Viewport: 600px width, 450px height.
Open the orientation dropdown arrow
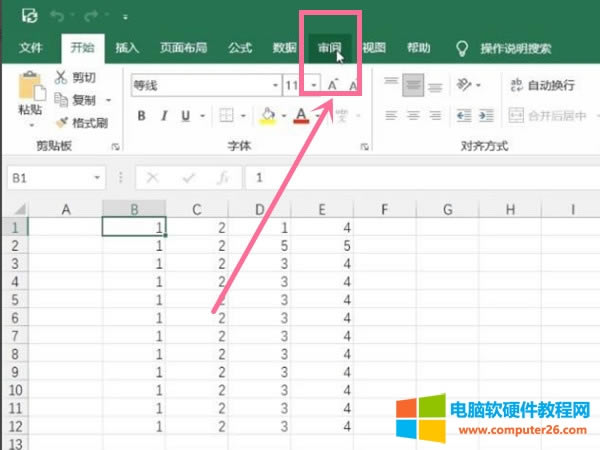(478, 85)
